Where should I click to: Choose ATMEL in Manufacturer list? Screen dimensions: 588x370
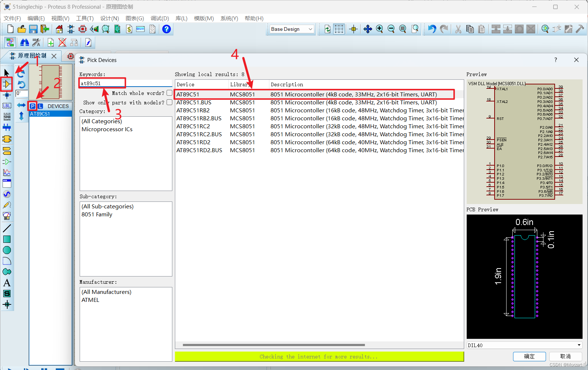[x=91, y=300]
